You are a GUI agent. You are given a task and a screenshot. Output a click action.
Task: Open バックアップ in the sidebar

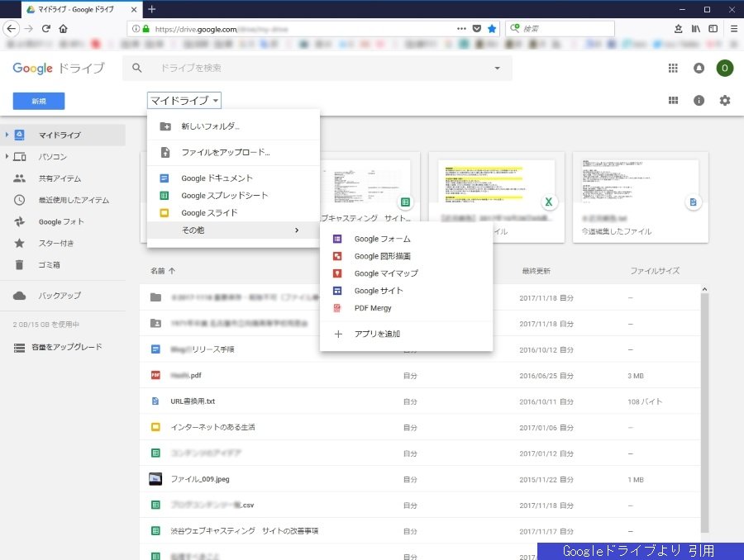point(63,296)
